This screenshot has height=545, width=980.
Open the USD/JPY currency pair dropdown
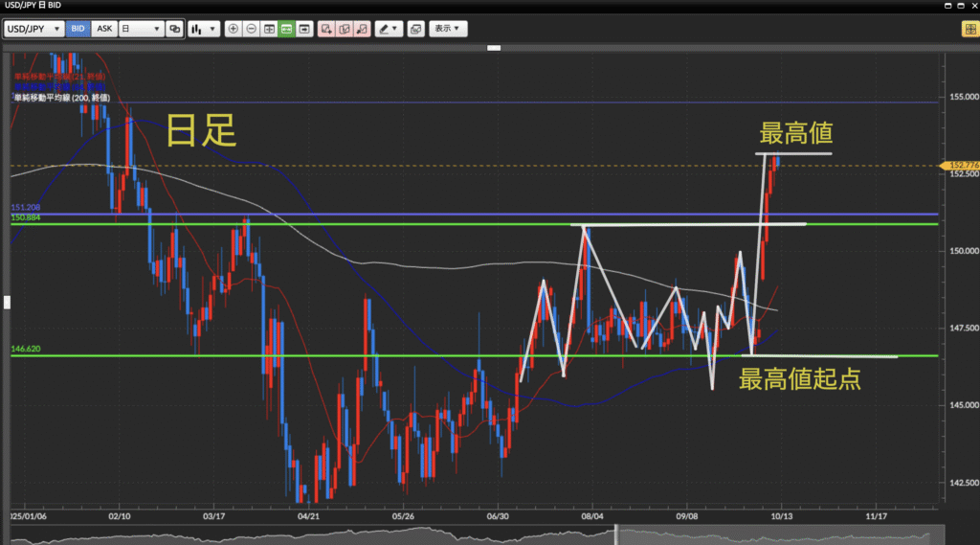point(34,29)
